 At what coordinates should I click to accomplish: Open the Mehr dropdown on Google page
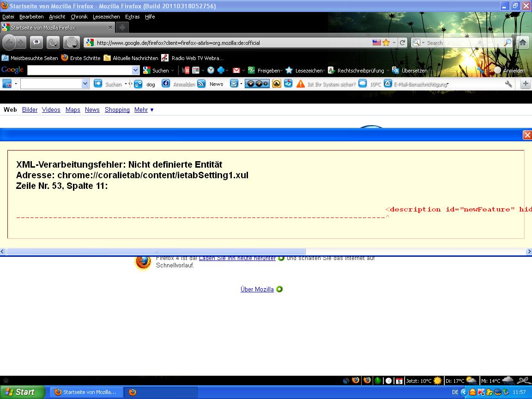point(144,109)
